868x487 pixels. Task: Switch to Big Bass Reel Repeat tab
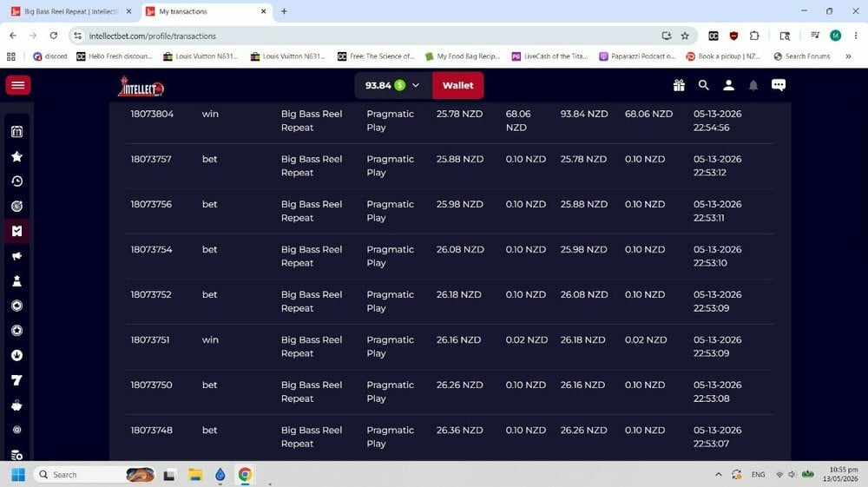pos(71,11)
